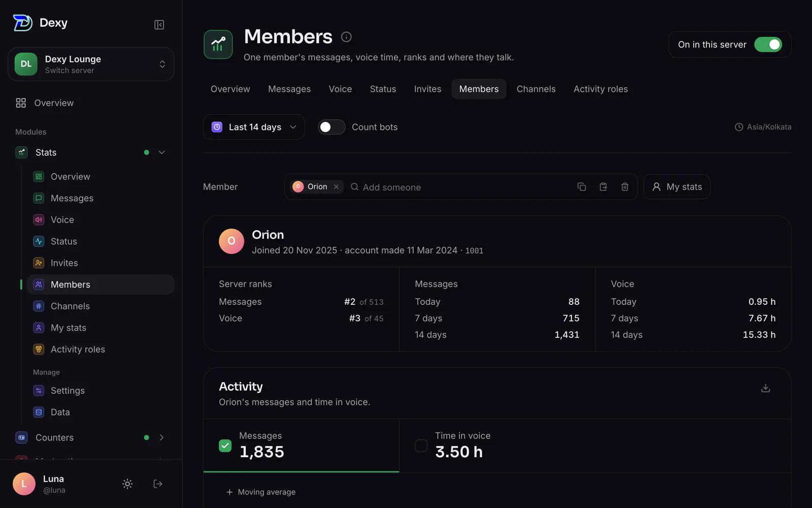
Task: Click the Asia/Kolkata timezone label
Action: click(x=763, y=127)
